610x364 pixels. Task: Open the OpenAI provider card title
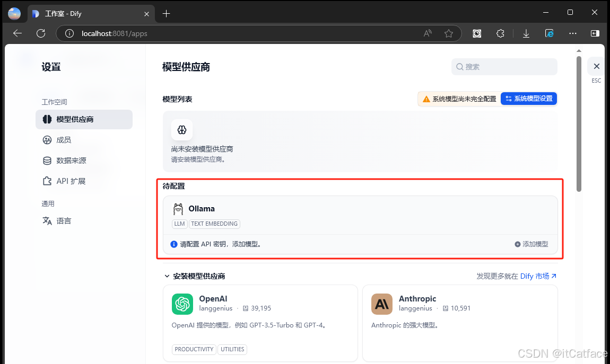click(x=213, y=298)
